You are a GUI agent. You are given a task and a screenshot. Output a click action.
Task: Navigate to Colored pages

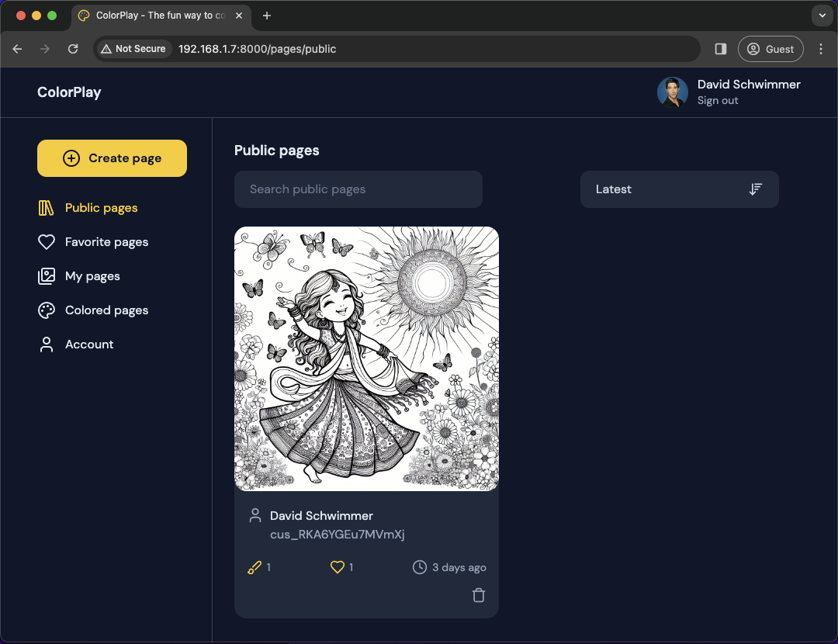tap(106, 310)
